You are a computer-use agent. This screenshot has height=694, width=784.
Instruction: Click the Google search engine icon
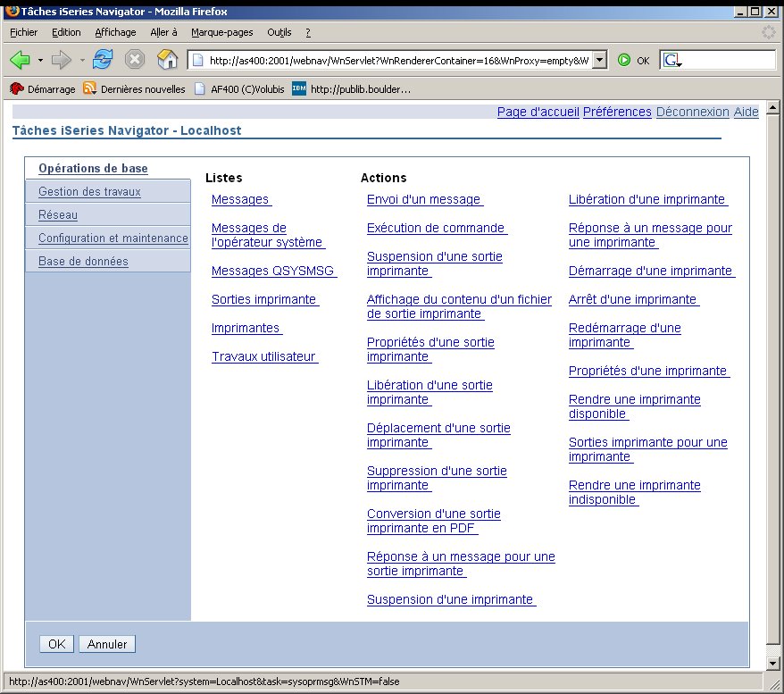pyautogui.click(x=672, y=61)
